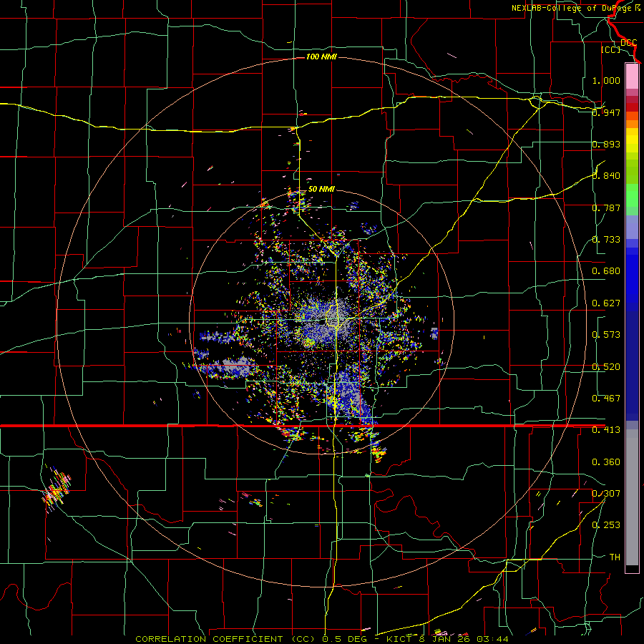Image resolution: width=644 pixels, height=644 pixels.
Task: Click the 0.520 scale value
Action: 606,367
